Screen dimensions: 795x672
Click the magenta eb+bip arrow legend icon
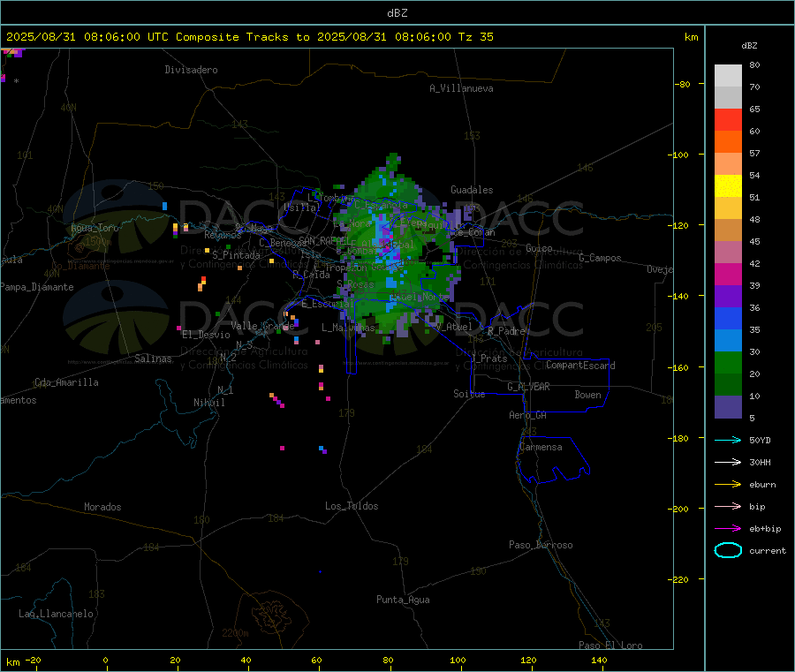pos(728,528)
